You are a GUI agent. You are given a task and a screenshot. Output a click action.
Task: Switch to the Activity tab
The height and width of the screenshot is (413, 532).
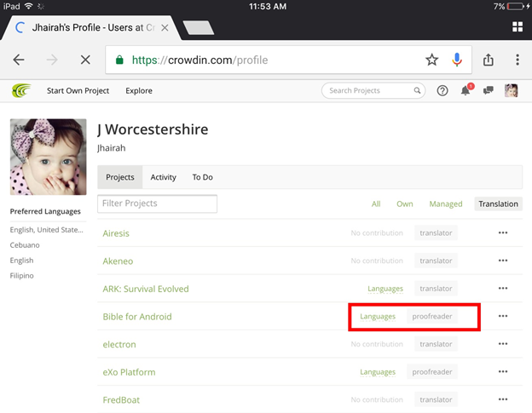163,177
